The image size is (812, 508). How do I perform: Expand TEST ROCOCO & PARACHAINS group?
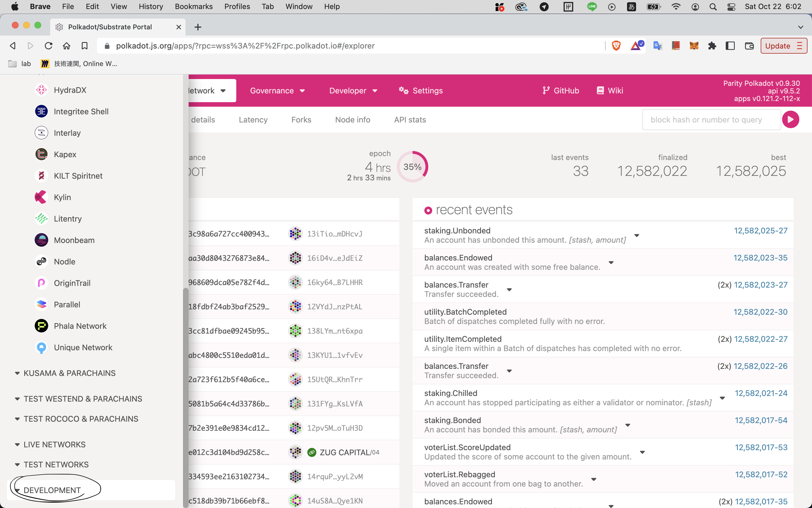coord(76,419)
